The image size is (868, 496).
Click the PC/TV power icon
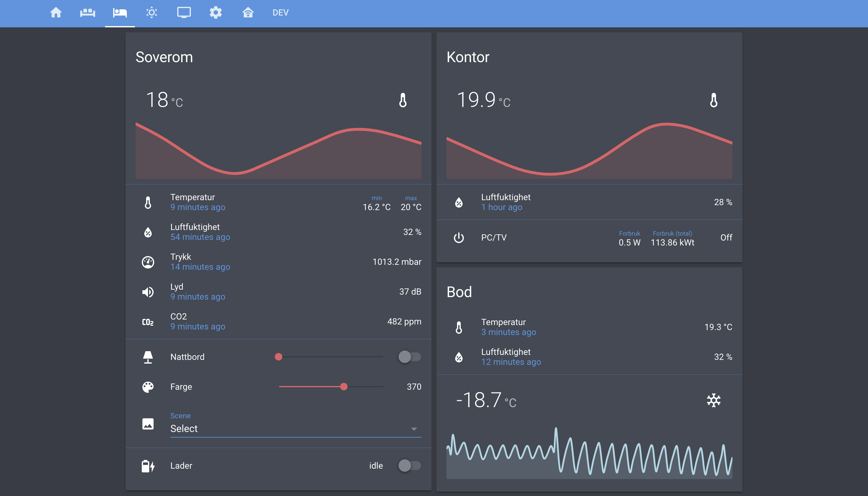pos(459,237)
